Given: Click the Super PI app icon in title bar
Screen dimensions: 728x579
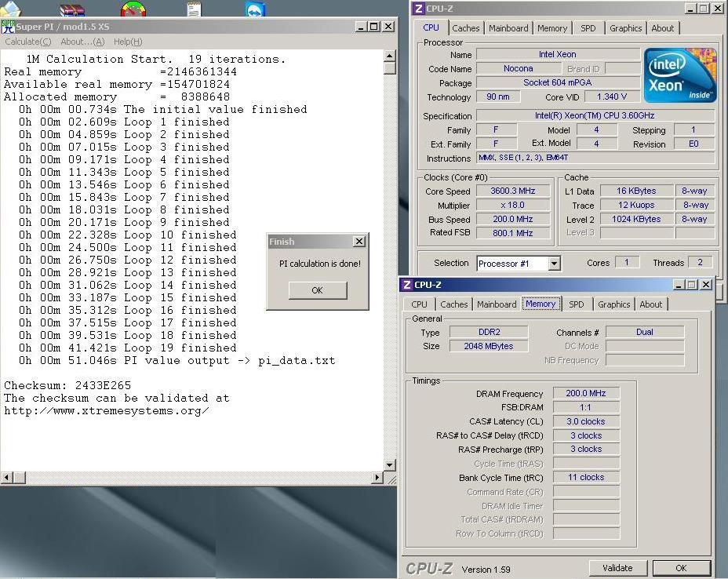Looking at the screenshot, I should pos(8,27).
